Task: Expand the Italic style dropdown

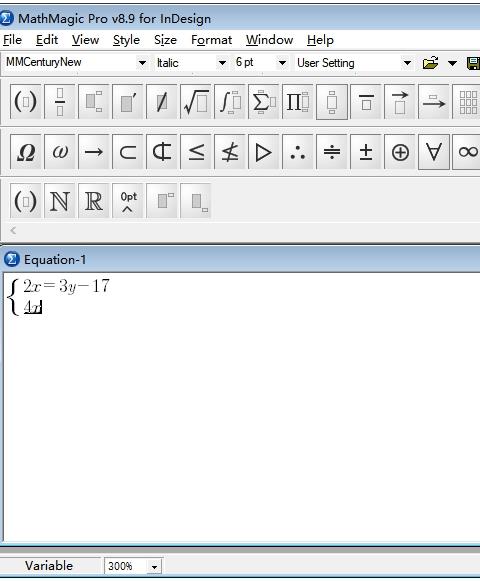Action: pos(222,63)
